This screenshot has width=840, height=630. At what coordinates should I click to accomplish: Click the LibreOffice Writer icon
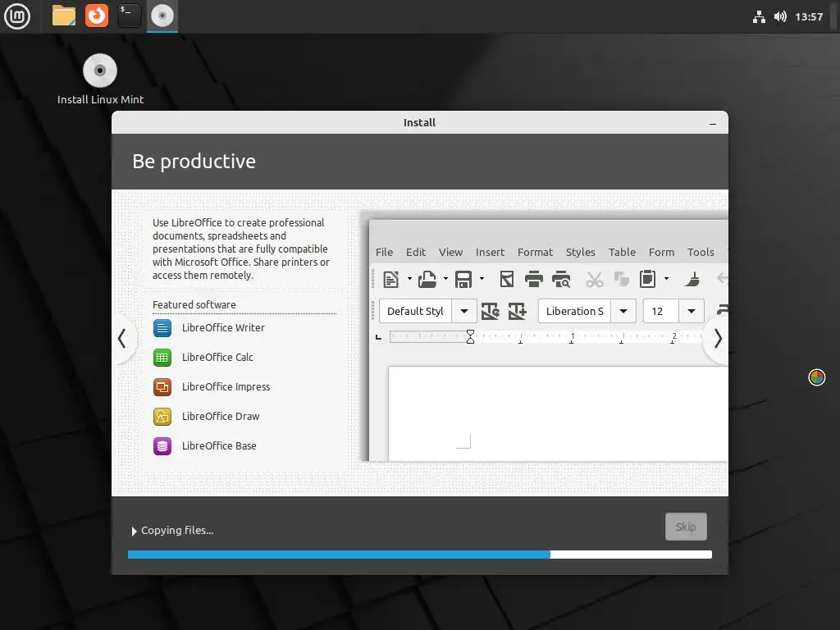[x=162, y=328]
